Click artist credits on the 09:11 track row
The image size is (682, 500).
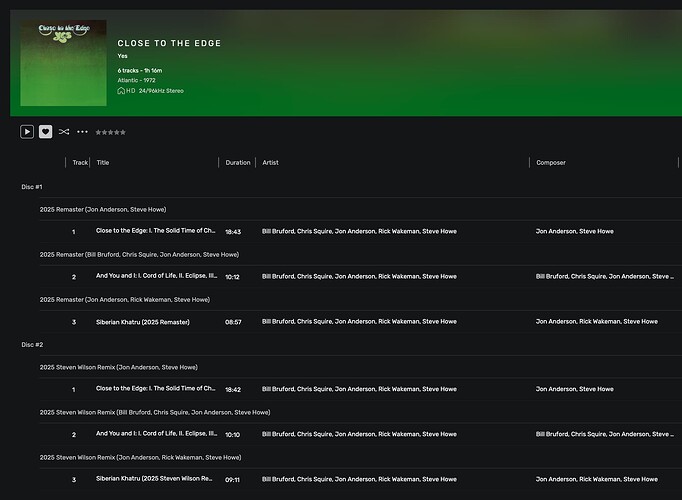(x=359, y=480)
